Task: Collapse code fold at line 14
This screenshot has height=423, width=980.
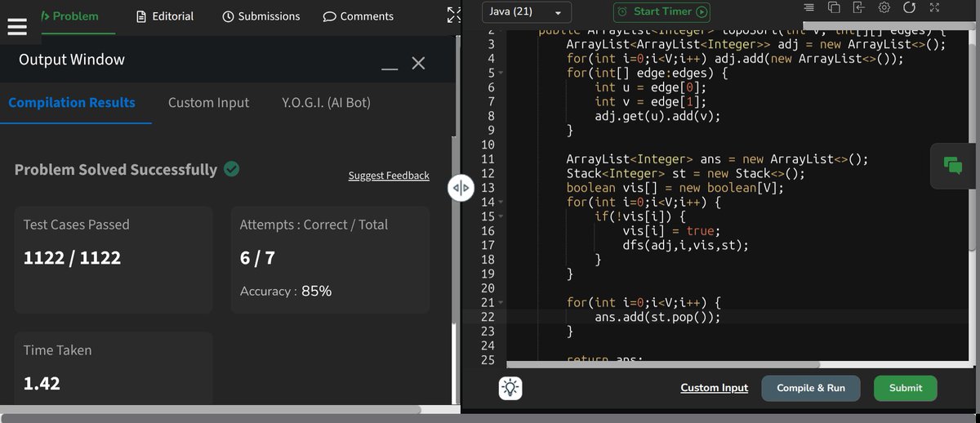Action: [x=501, y=202]
